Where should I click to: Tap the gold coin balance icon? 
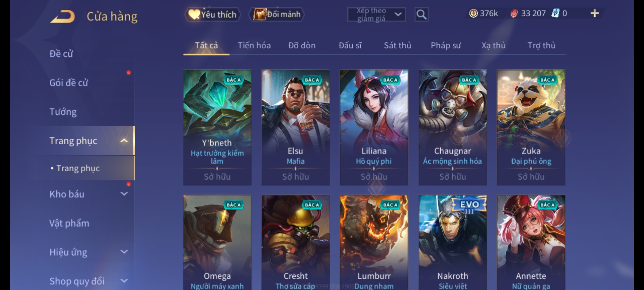coord(473,13)
